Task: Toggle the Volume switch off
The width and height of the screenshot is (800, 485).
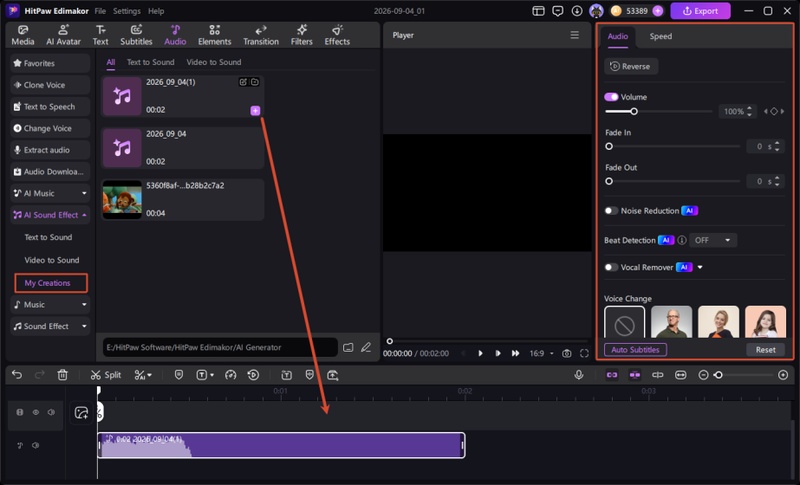Action: (x=611, y=97)
